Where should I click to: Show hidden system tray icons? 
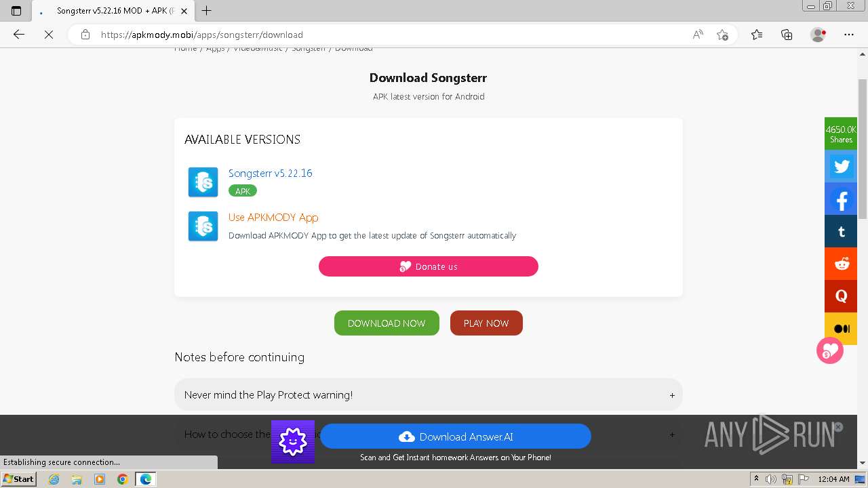[756, 479]
